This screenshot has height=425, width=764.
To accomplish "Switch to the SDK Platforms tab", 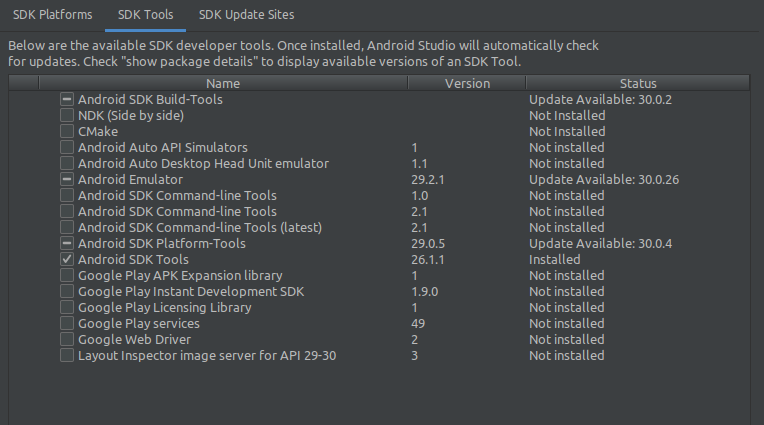I will point(53,15).
